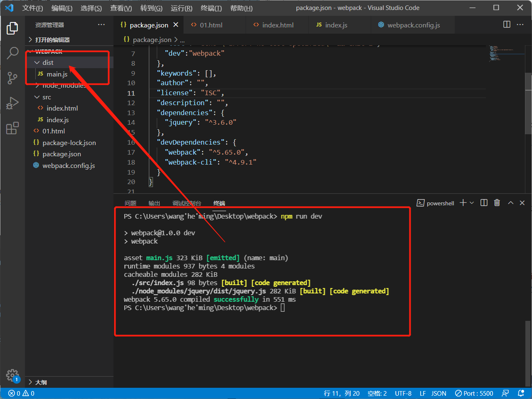
Task: Close the terminal panel
Action: (x=522, y=203)
